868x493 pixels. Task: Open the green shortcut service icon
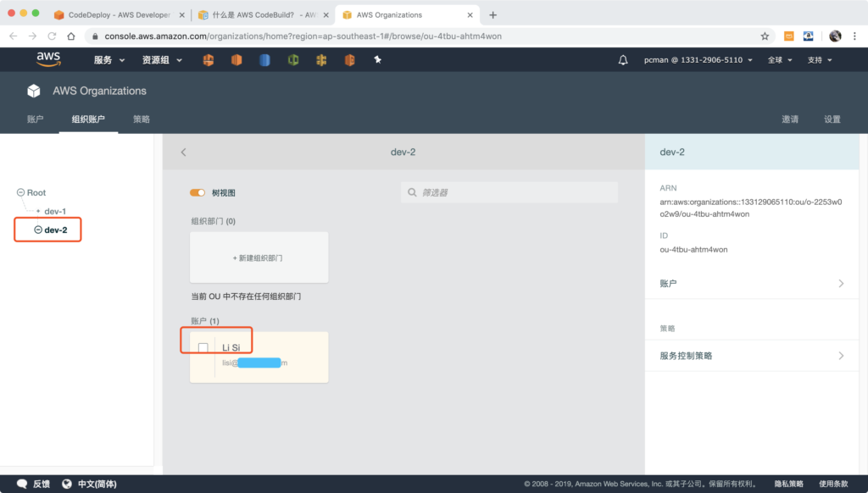(x=293, y=60)
